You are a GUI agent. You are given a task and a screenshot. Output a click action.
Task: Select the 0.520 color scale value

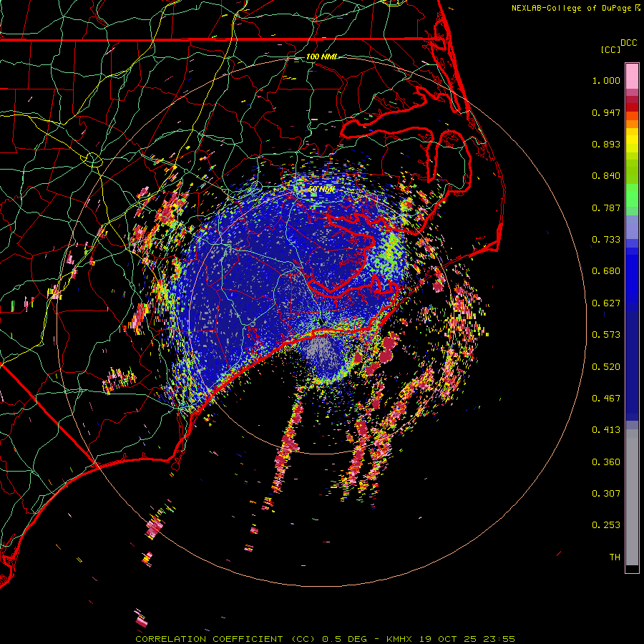pos(606,367)
